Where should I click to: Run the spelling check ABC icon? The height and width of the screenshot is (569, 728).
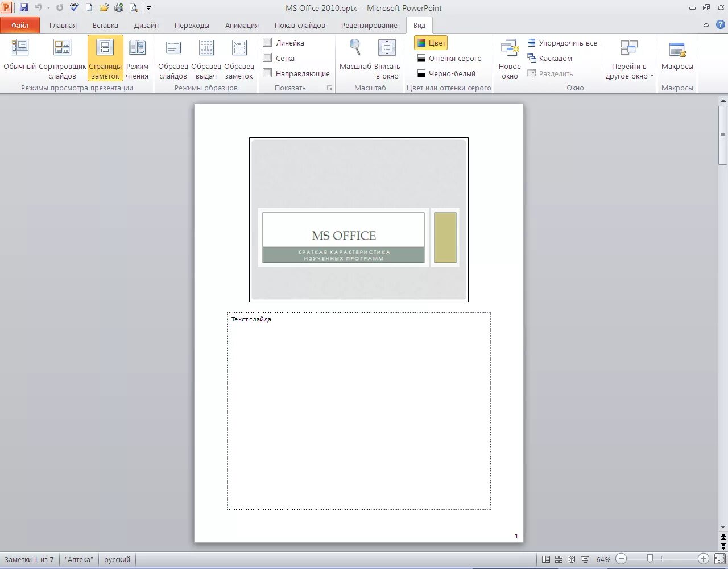[x=75, y=8]
